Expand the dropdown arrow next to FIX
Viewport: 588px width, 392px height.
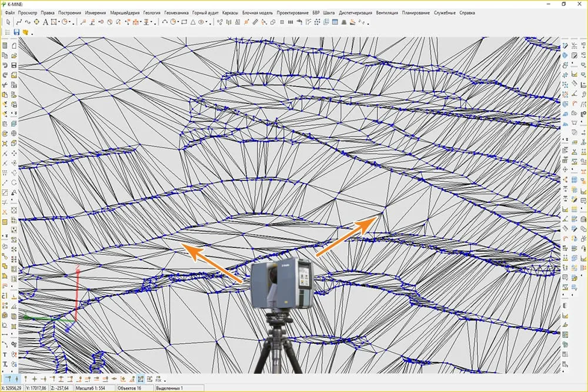point(165,381)
